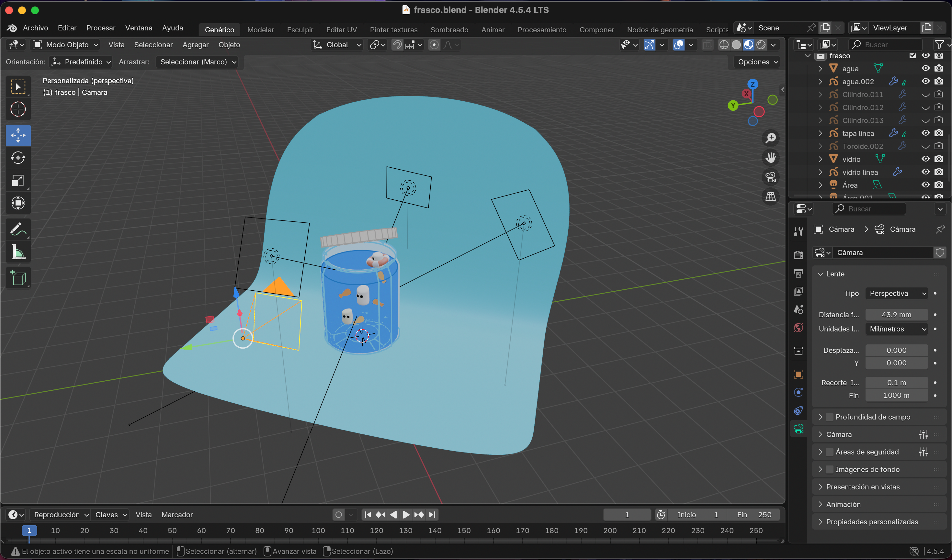This screenshot has height=560, width=952.
Task: Select the Measure ruler tool
Action: tap(18, 252)
